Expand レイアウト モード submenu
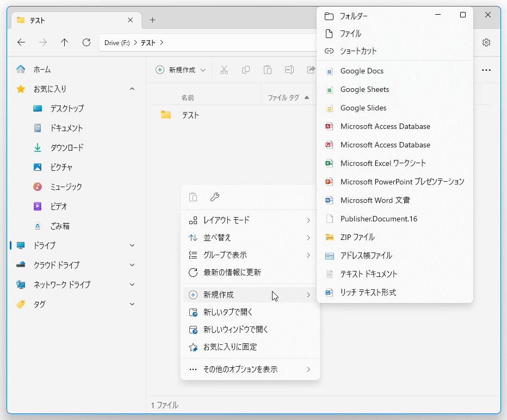 click(x=250, y=220)
